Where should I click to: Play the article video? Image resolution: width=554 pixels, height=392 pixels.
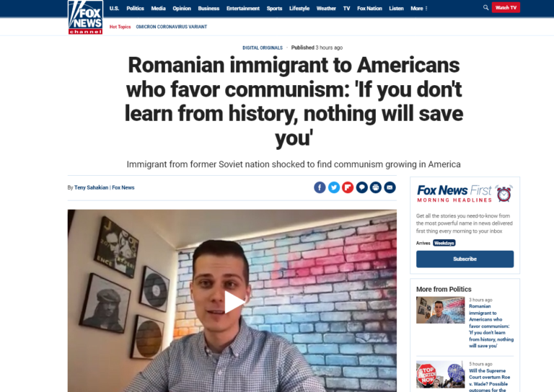click(234, 302)
